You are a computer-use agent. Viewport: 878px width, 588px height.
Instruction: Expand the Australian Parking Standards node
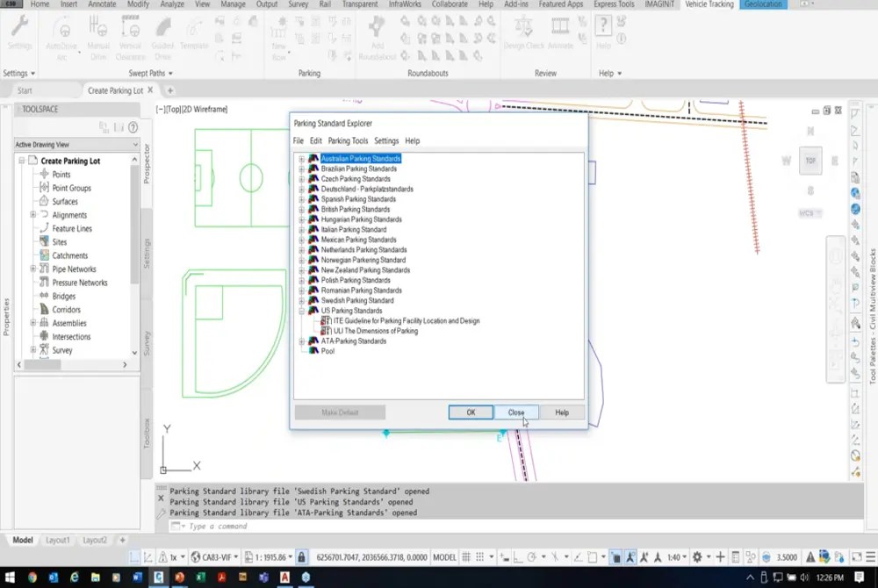301,159
